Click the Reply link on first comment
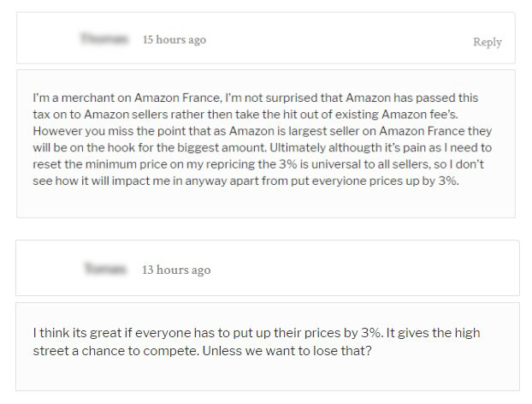The image size is (532, 404). tap(488, 42)
